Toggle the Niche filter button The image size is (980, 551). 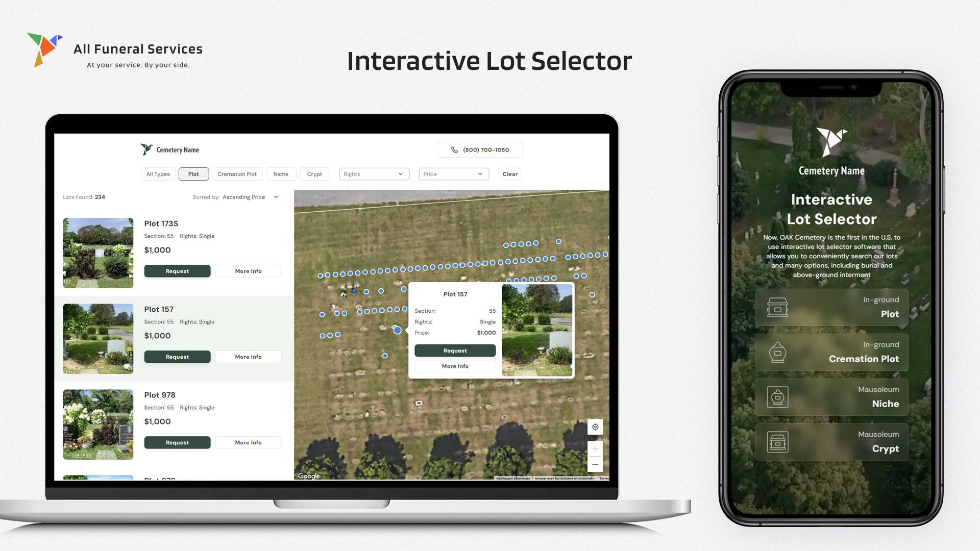click(281, 173)
